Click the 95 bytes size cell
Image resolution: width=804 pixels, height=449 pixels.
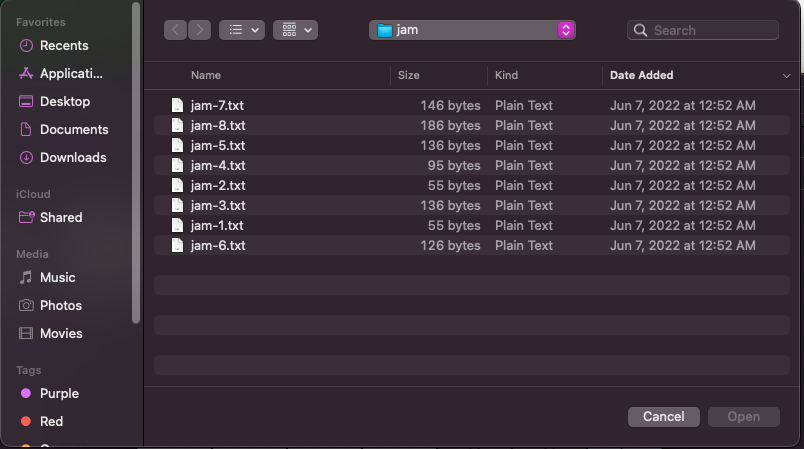coord(454,166)
